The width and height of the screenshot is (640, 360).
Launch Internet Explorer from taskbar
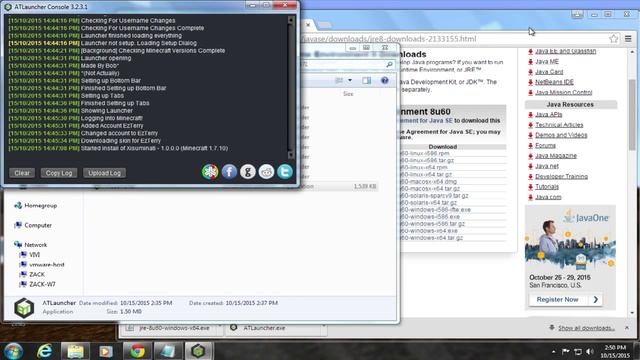click(x=44, y=351)
